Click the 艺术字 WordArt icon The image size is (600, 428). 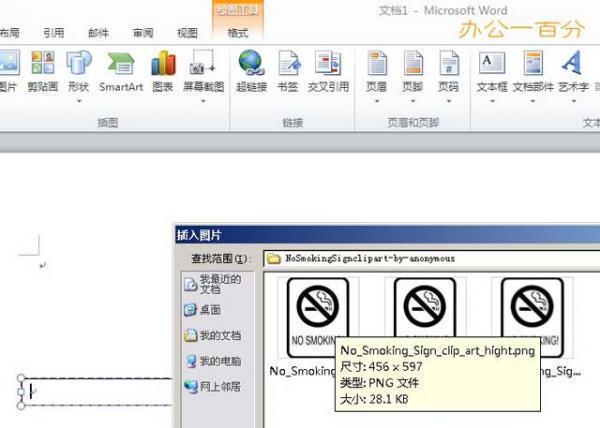click(573, 70)
